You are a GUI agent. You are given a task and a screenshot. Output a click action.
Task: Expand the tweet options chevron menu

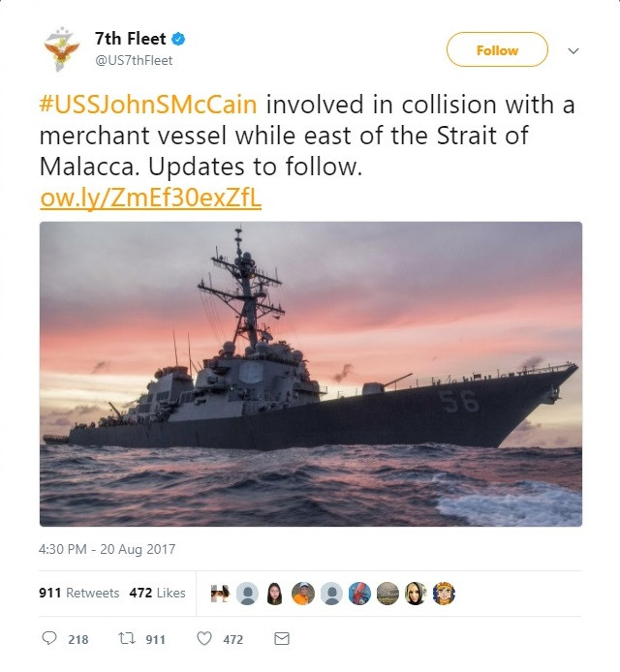573,50
